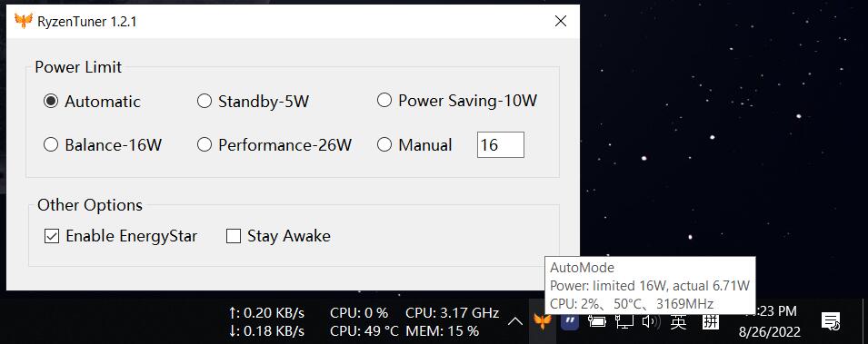The width and height of the screenshot is (868, 344).
Task: Show hidden tray icons chevron
Action: pos(514,320)
